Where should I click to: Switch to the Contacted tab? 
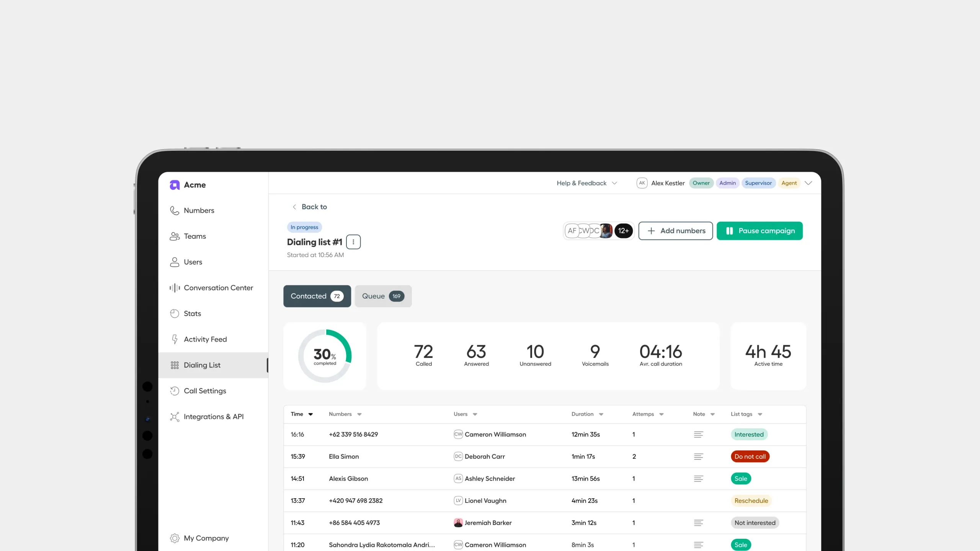click(x=317, y=296)
